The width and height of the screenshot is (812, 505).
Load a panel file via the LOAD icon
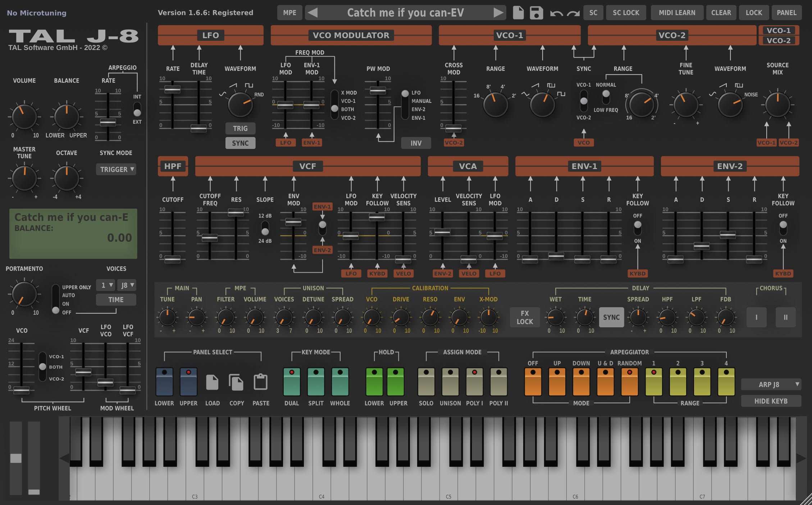(213, 381)
